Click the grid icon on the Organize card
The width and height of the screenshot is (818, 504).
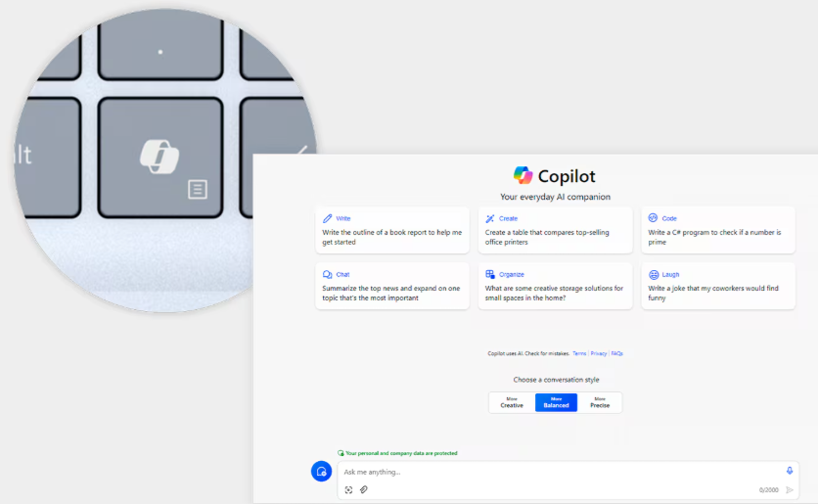(x=490, y=275)
